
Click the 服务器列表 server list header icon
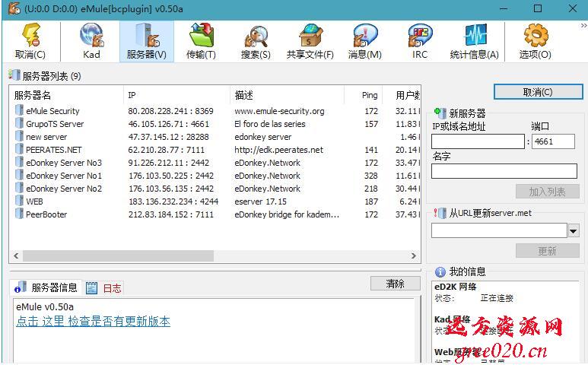click(14, 75)
